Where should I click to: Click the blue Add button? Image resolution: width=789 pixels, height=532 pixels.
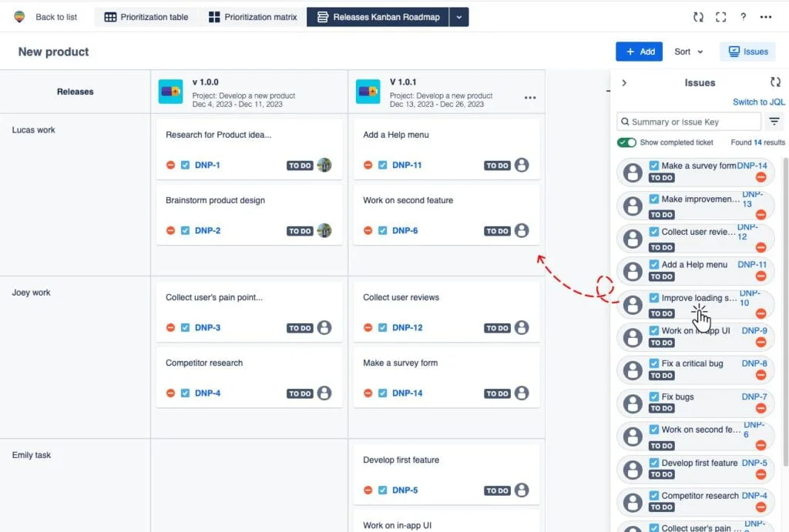pyautogui.click(x=639, y=52)
